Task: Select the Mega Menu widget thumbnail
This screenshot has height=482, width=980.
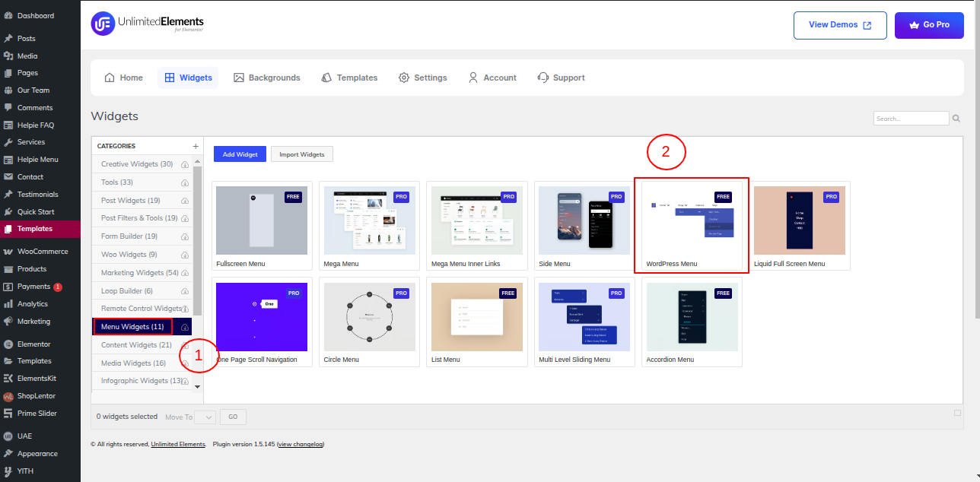Action: tap(370, 220)
